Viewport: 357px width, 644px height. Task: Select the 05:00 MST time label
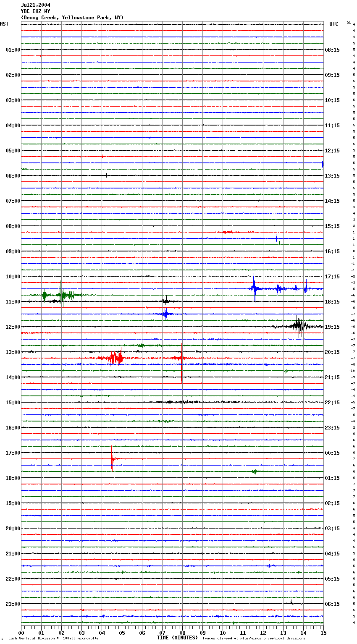tap(13, 151)
